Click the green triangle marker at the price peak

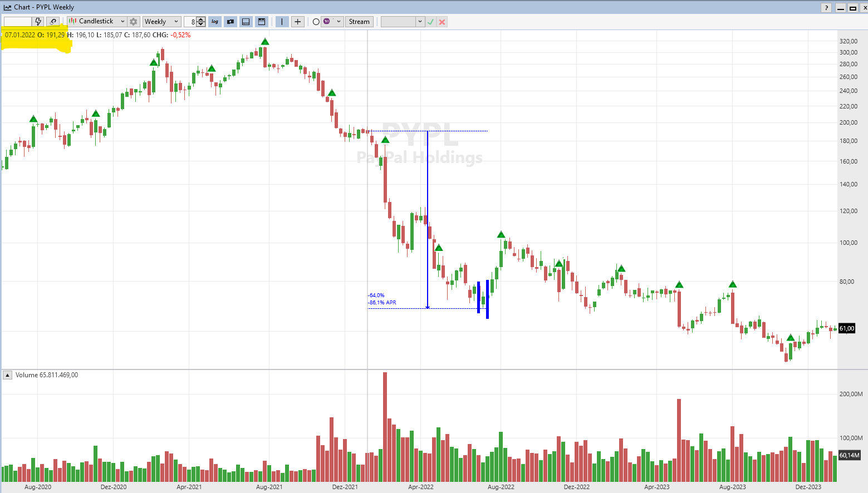tap(265, 42)
